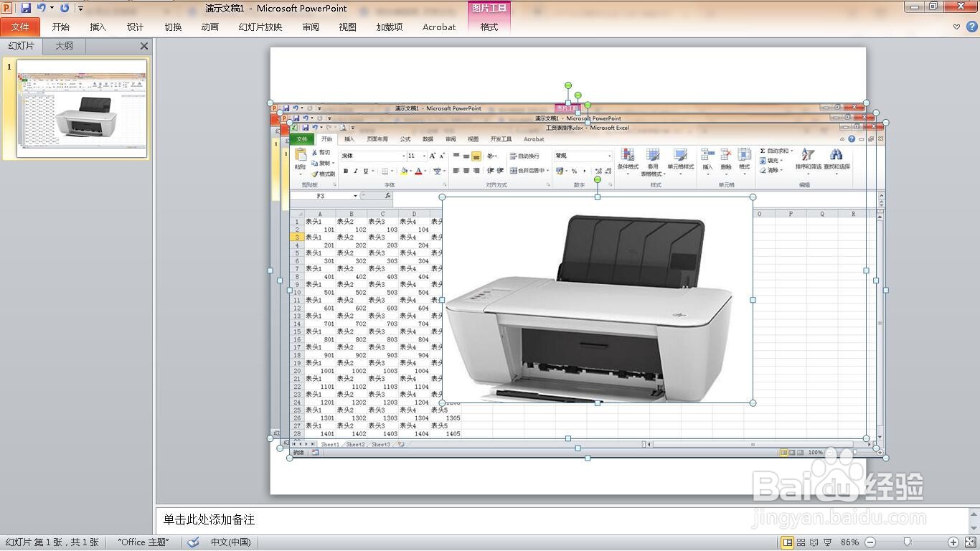Open the 动画 ribbon tab
The width and height of the screenshot is (980, 551).
tap(210, 27)
